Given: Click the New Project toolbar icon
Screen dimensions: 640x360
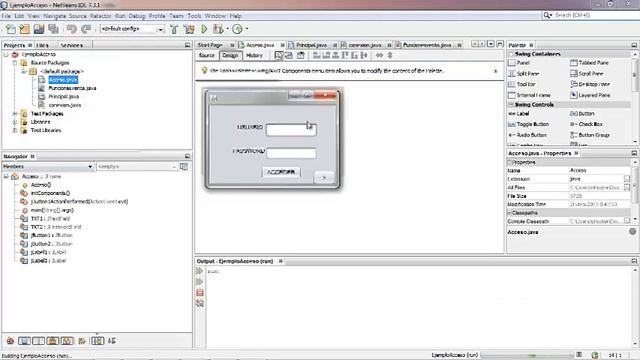Looking at the screenshot, I should [x=24, y=29].
